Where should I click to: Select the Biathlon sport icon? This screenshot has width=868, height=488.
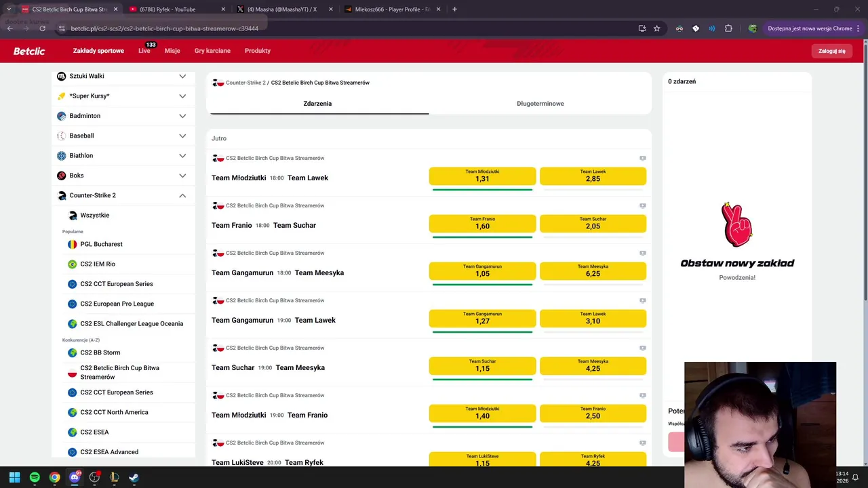click(62, 156)
